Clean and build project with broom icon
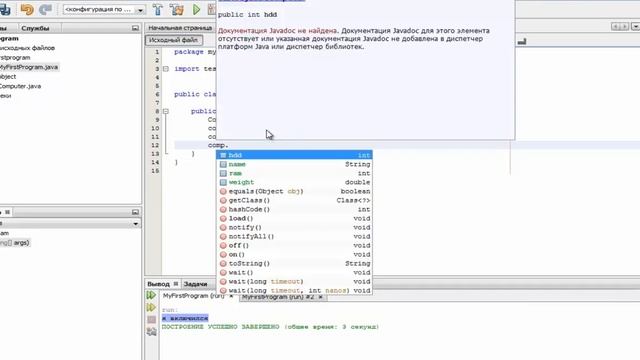The width and height of the screenshot is (640, 360). coord(177,9)
